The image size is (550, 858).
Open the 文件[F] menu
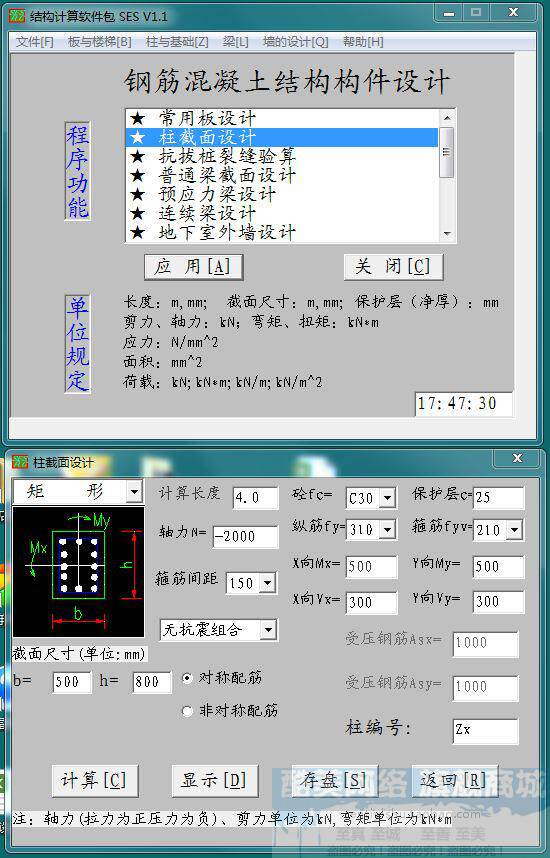pyautogui.click(x=34, y=42)
